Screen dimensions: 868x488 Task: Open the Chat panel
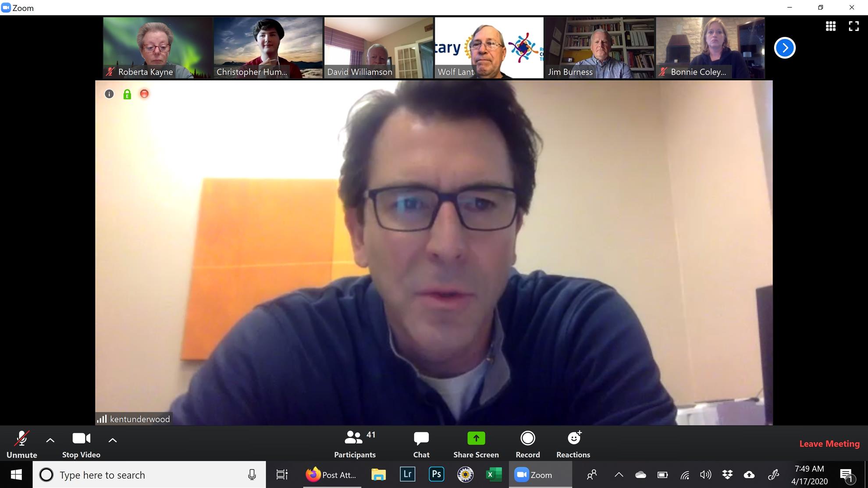tap(421, 444)
